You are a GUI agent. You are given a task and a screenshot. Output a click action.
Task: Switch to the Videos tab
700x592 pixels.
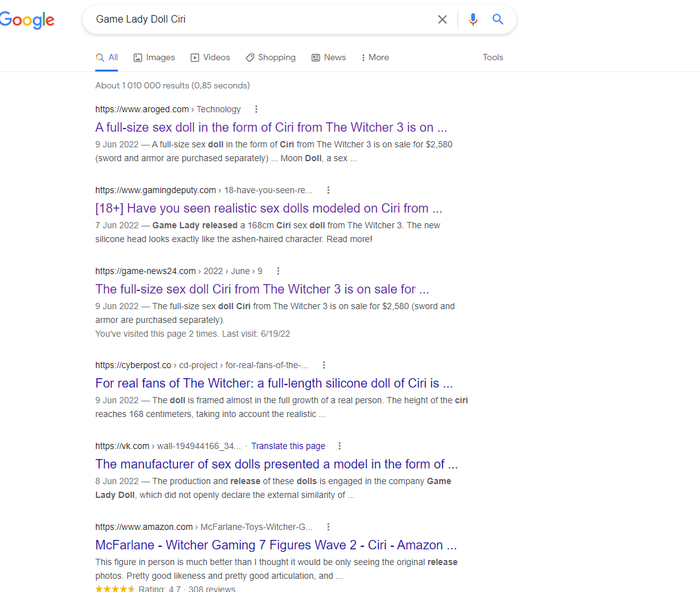pyautogui.click(x=211, y=58)
